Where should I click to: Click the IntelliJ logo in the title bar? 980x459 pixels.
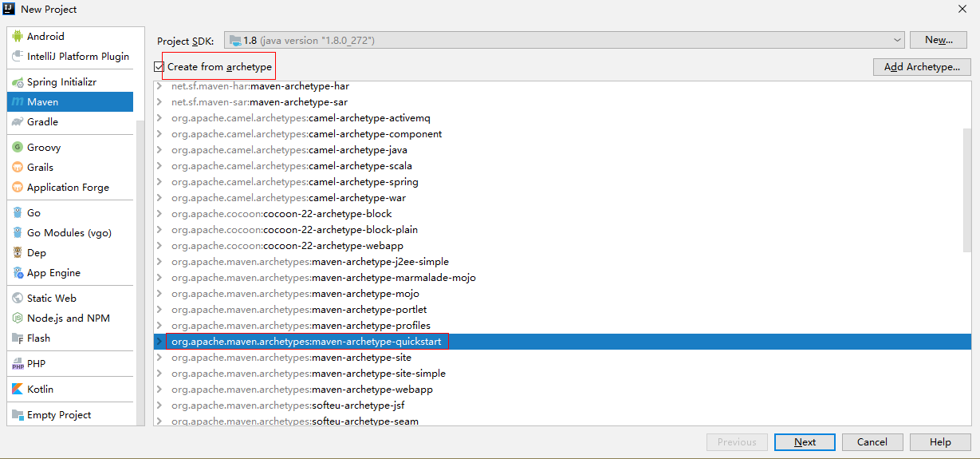tap(9, 9)
